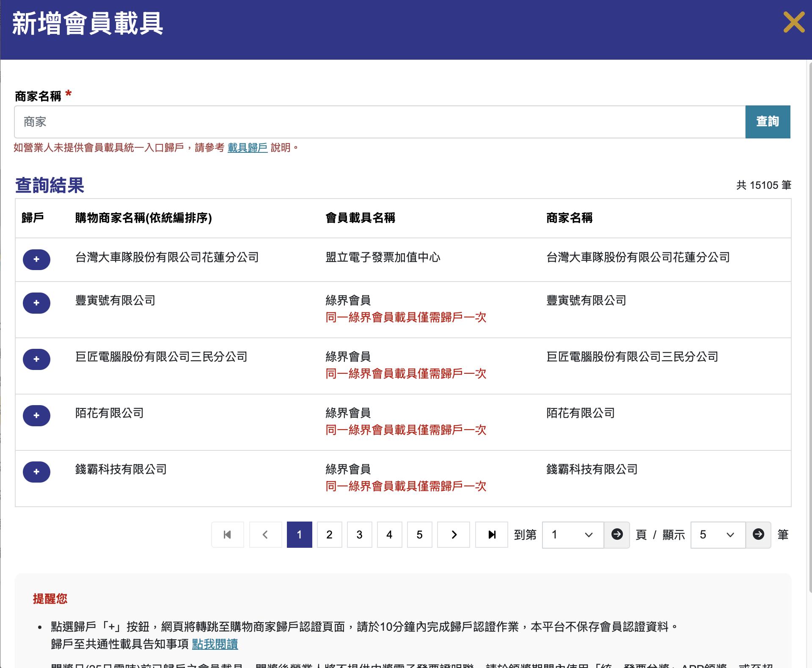Add carrier for 豐寅號有限公司 with plus button
The width and height of the screenshot is (812, 668).
(x=36, y=303)
